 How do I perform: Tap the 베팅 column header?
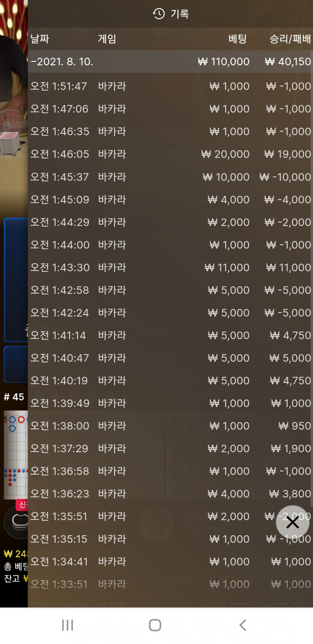tap(238, 39)
